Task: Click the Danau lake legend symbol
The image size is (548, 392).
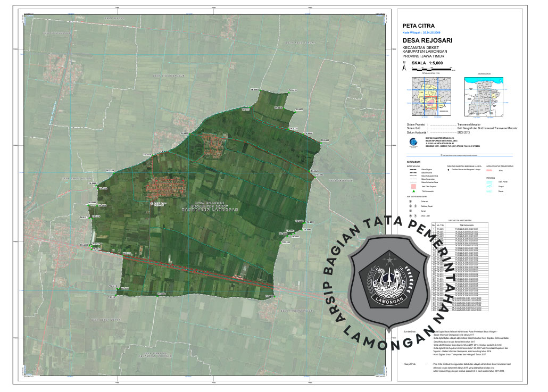Action: pos(489,191)
